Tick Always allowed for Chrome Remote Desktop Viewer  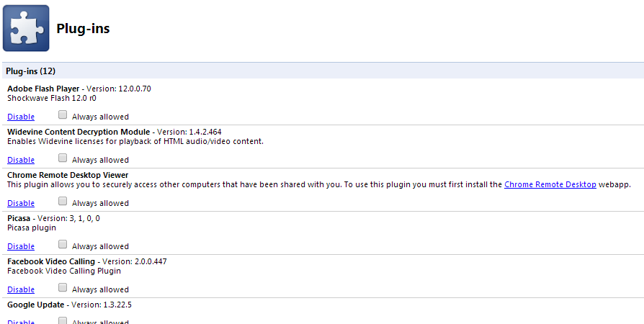[63, 202]
